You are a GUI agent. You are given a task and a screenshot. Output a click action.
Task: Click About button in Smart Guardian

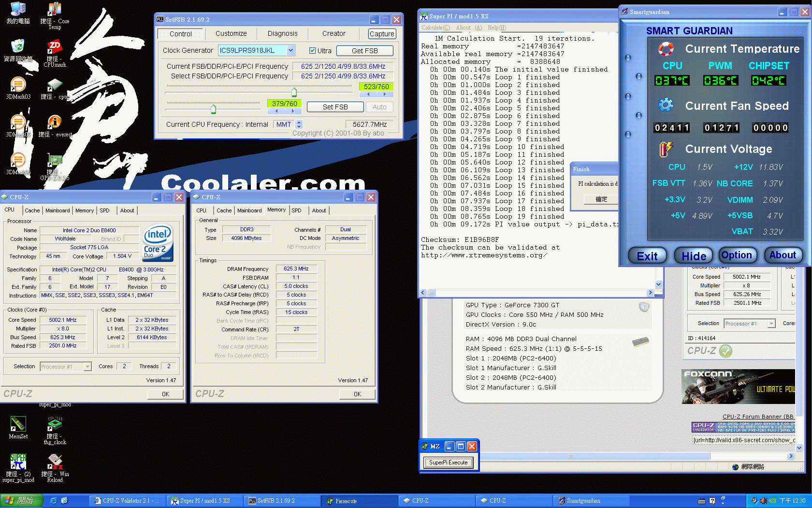point(783,255)
